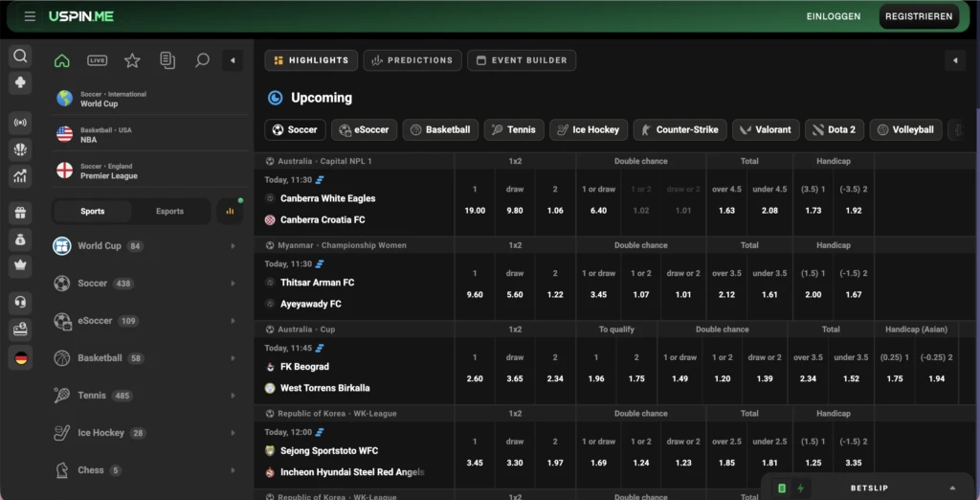This screenshot has height=500, width=980.
Task: Open the magnifier search icon beside documents
Action: (202, 60)
